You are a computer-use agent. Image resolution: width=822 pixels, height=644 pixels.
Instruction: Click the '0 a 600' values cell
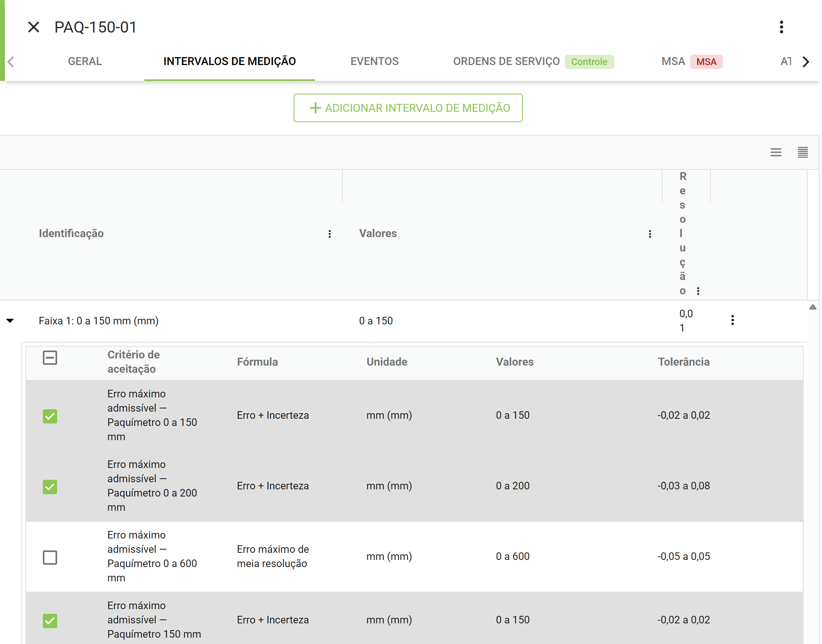coord(513,556)
